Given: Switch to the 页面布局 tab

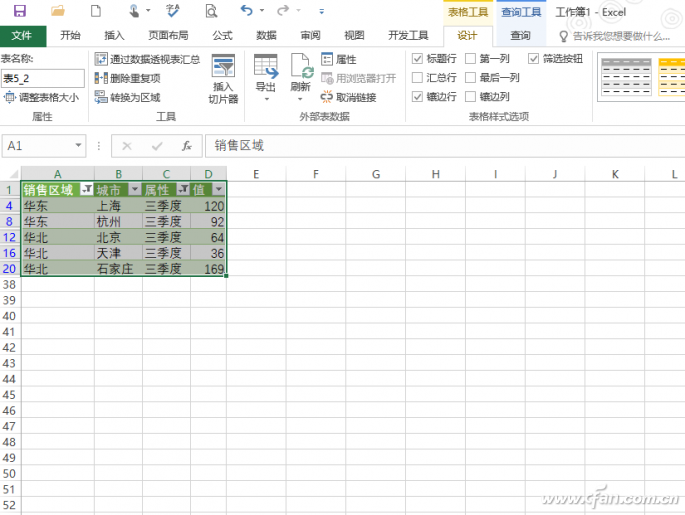Looking at the screenshot, I should tap(168, 36).
